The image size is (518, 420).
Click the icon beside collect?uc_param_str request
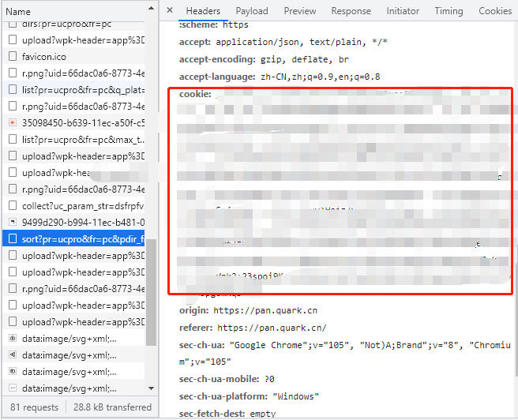(13, 205)
